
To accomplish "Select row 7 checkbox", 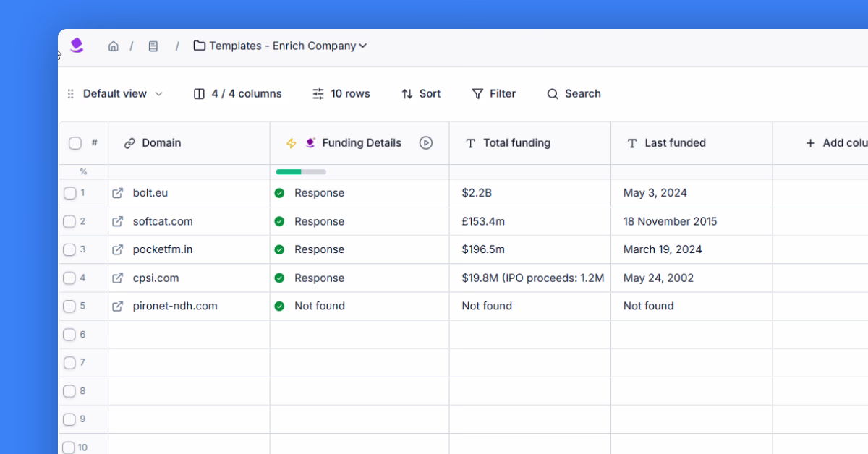I will click(x=69, y=363).
